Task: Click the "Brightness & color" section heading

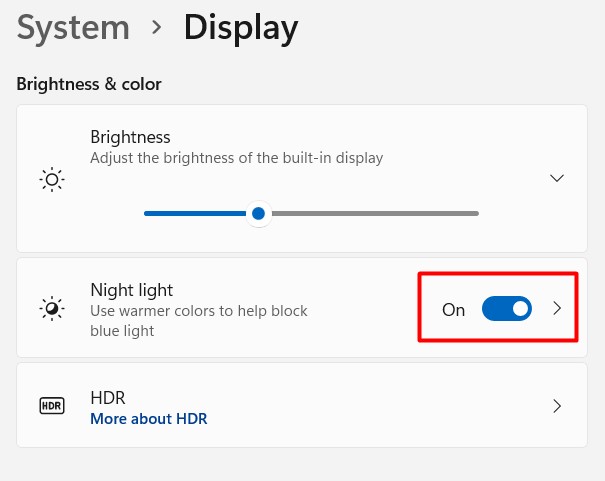Action: [89, 84]
